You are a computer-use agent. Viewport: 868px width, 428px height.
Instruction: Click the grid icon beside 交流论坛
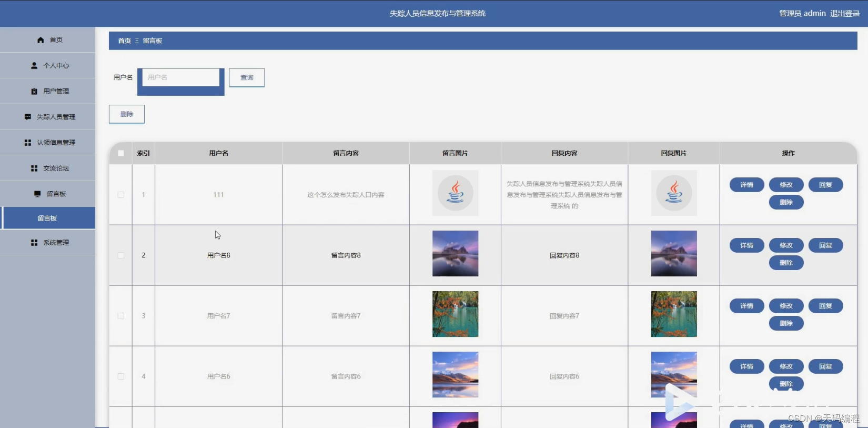[x=34, y=168]
